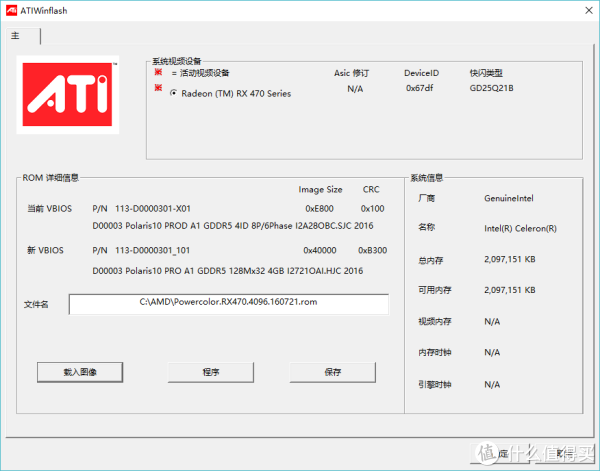Close the ATIWinflash window
This screenshot has height=471, width=600.
(x=589, y=10)
